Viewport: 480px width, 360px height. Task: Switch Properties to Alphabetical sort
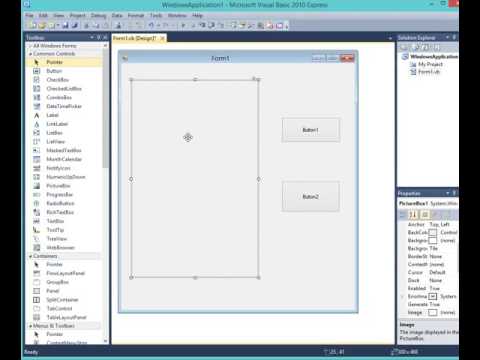pos(413,214)
